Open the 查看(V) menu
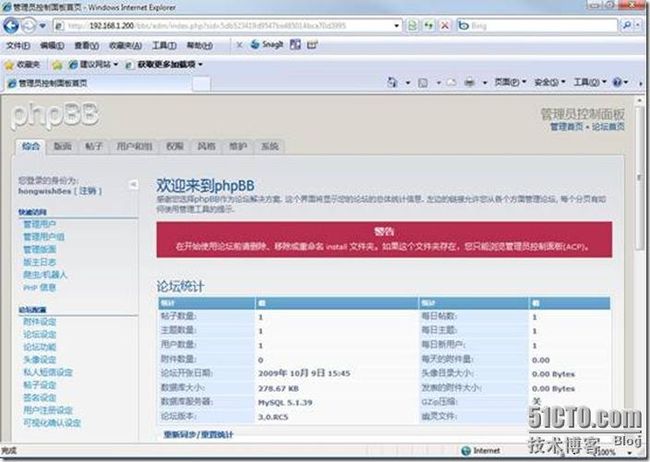This screenshot has width=650, height=462. pyautogui.click(x=86, y=45)
